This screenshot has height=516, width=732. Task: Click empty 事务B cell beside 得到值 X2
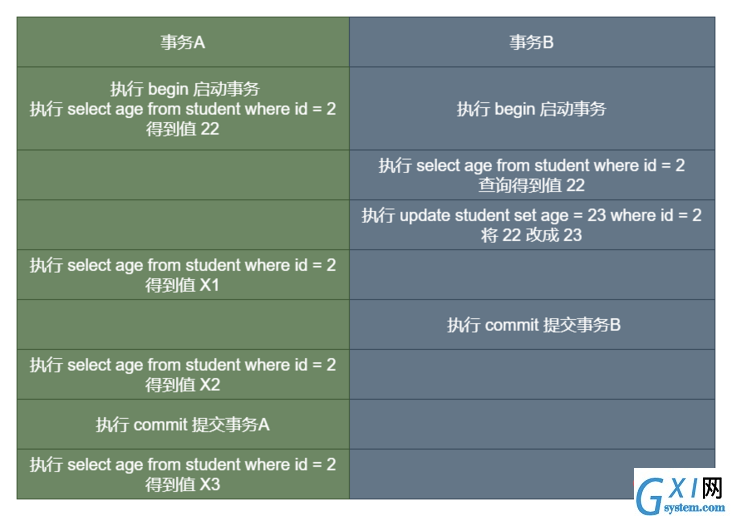point(532,375)
